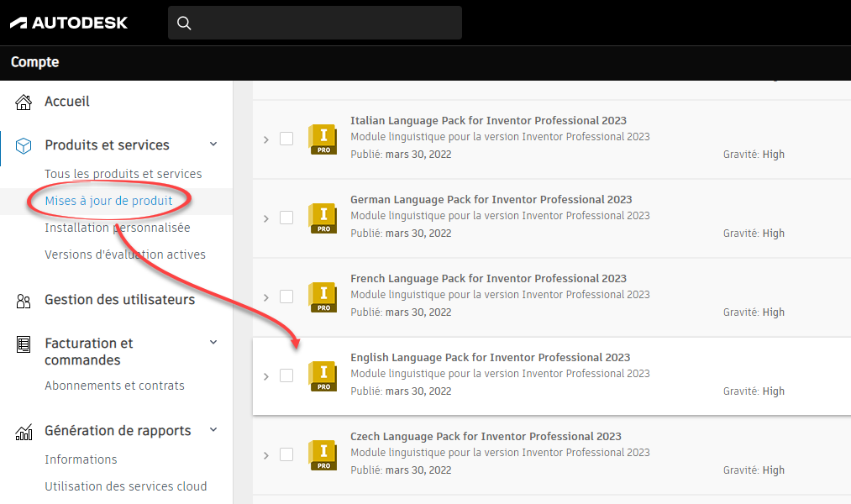The image size is (851, 504).
Task: Click the Génération de rapports chart icon
Action: [x=24, y=432]
